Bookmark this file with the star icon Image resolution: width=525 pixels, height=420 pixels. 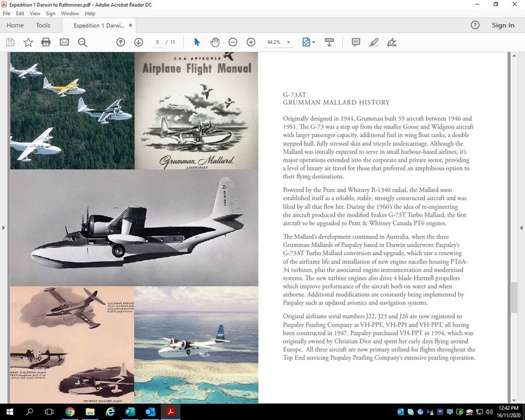pyautogui.click(x=28, y=42)
